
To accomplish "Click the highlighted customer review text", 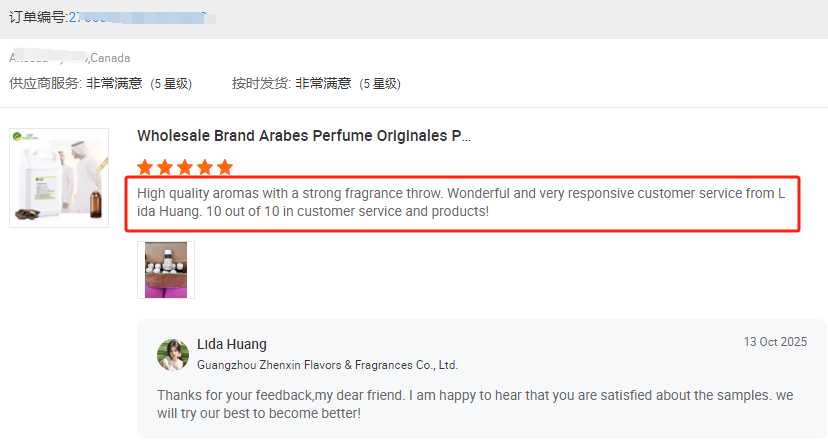I will pyautogui.click(x=467, y=203).
